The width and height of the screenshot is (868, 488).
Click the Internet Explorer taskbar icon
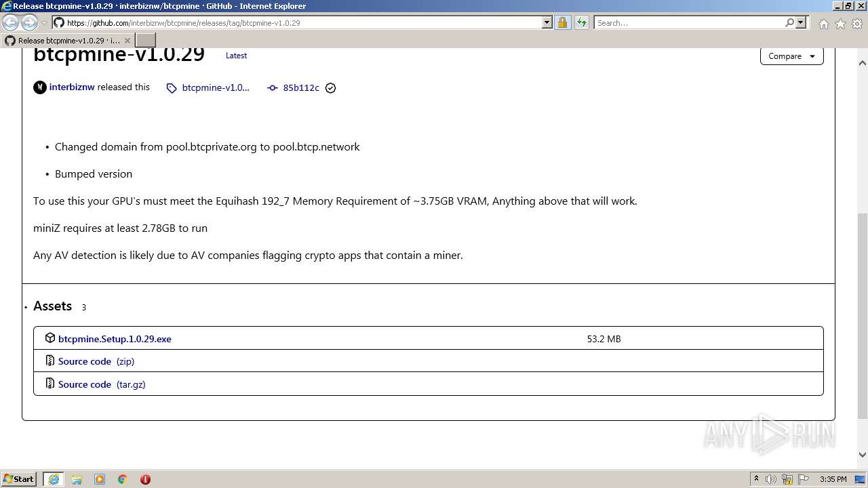click(x=54, y=479)
